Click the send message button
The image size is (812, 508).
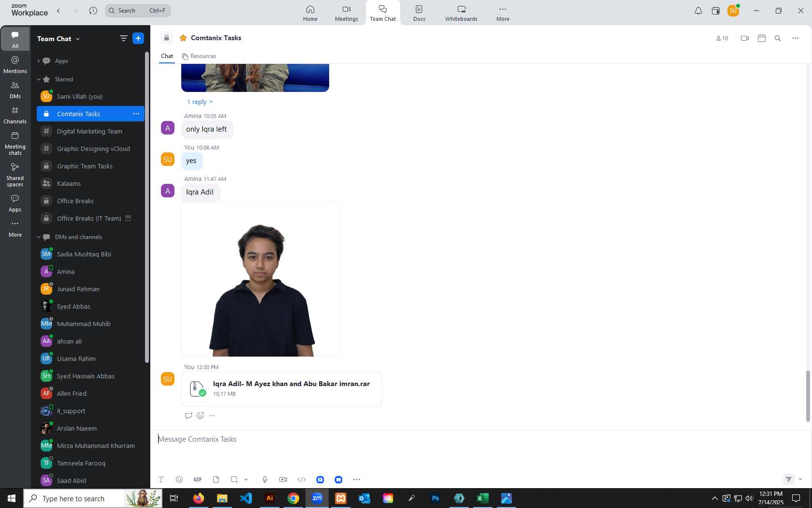pos(789,479)
